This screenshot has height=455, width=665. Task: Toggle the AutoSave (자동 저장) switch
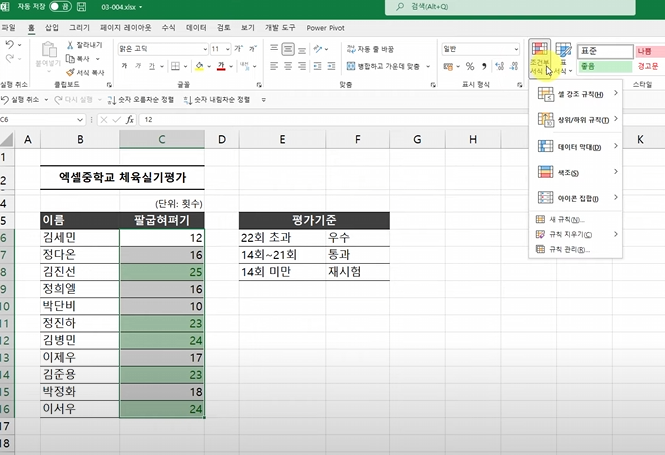click(x=60, y=6)
